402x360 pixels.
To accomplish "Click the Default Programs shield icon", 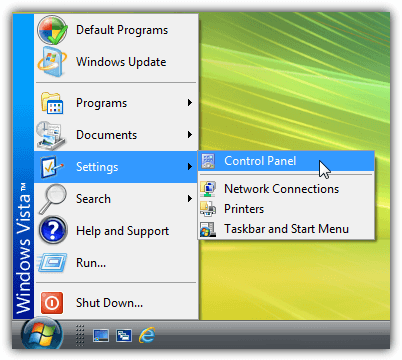I will tap(52, 30).
